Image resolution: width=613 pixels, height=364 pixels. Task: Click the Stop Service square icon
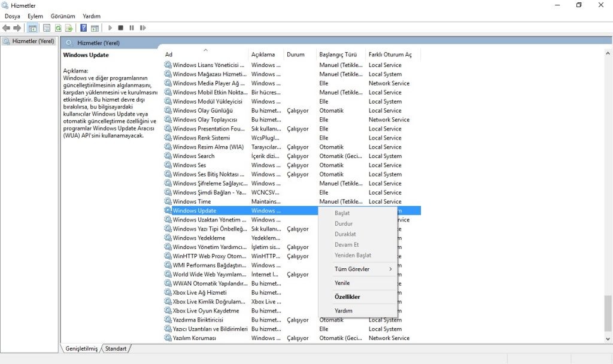pyautogui.click(x=121, y=28)
